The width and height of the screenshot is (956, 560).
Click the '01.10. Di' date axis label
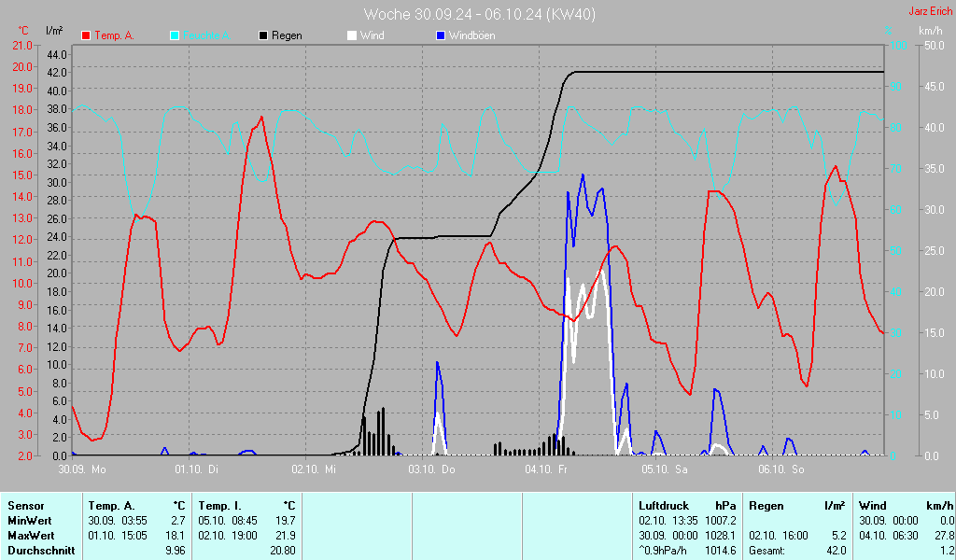[x=196, y=469]
